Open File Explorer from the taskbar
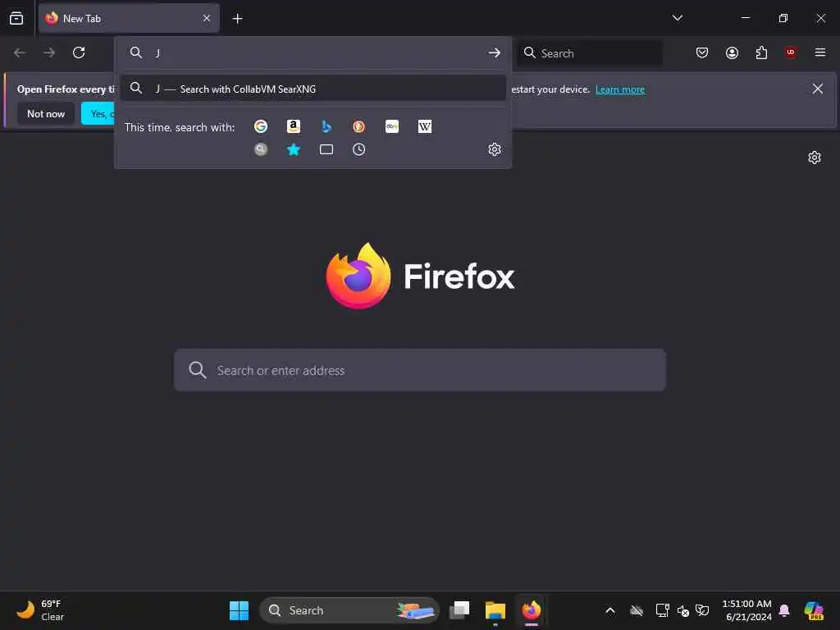This screenshot has height=630, width=840. (495, 610)
